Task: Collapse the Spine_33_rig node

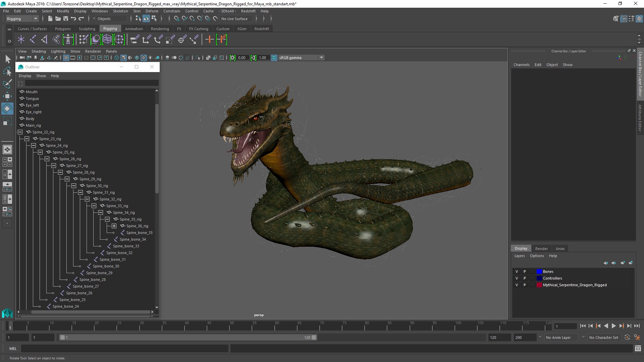Action: (94, 206)
